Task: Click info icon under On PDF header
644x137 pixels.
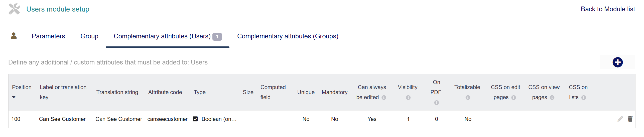Action: click(436, 103)
